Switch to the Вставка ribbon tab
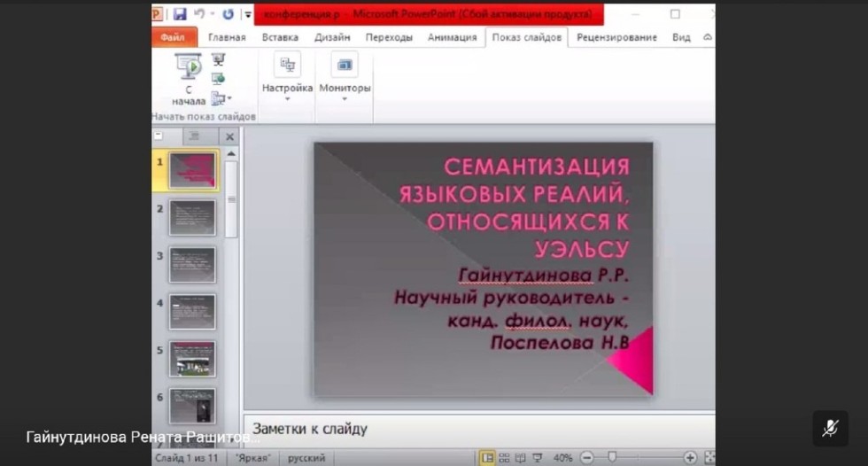 280,37
